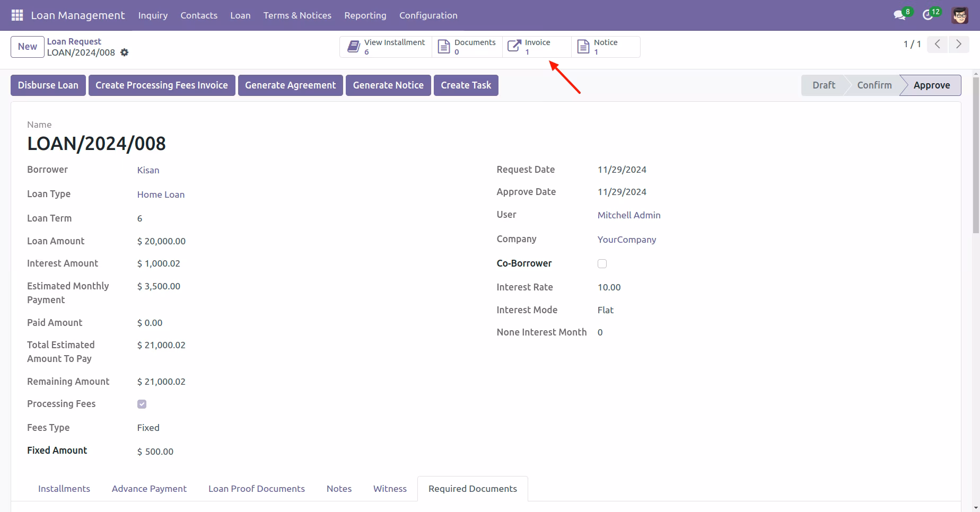Image resolution: width=980 pixels, height=512 pixels.
Task: Click the Loan Amount value $ 20,000.00
Action: coord(161,241)
